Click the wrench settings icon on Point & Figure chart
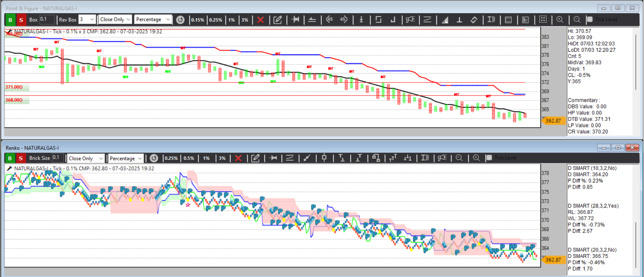Image resolution: width=644 pixels, height=277 pixels. [x=9, y=32]
